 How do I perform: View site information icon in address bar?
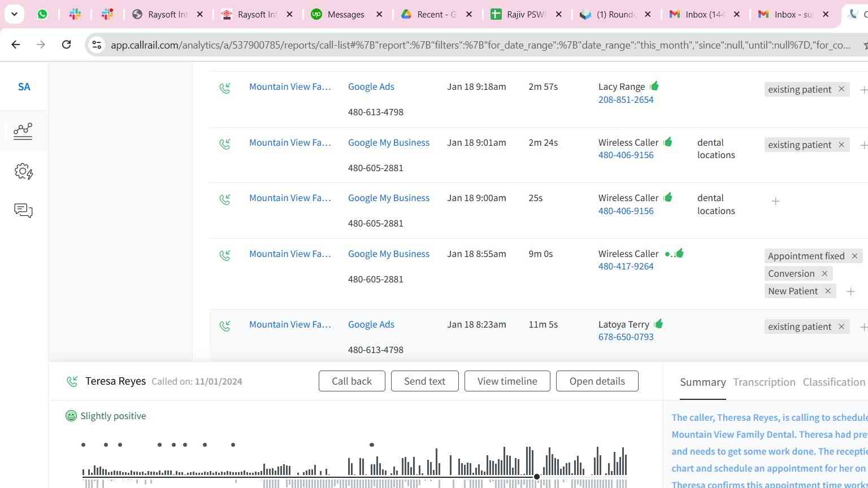pos(97,45)
